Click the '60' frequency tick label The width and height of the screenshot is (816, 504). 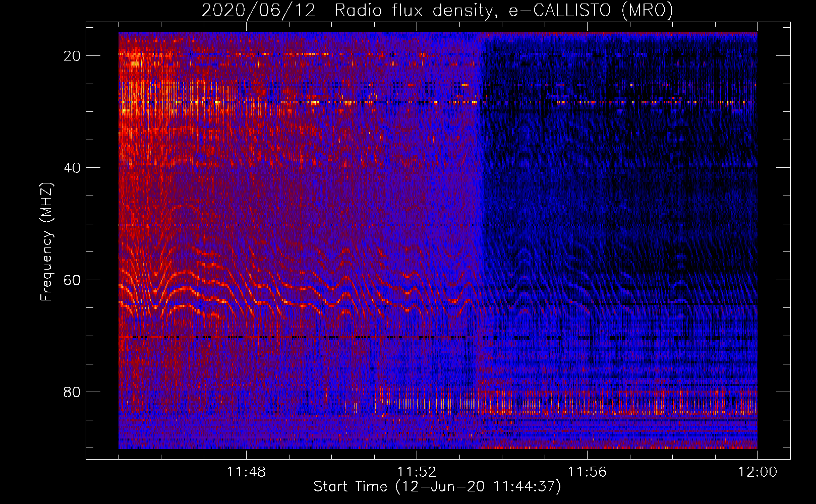(73, 280)
